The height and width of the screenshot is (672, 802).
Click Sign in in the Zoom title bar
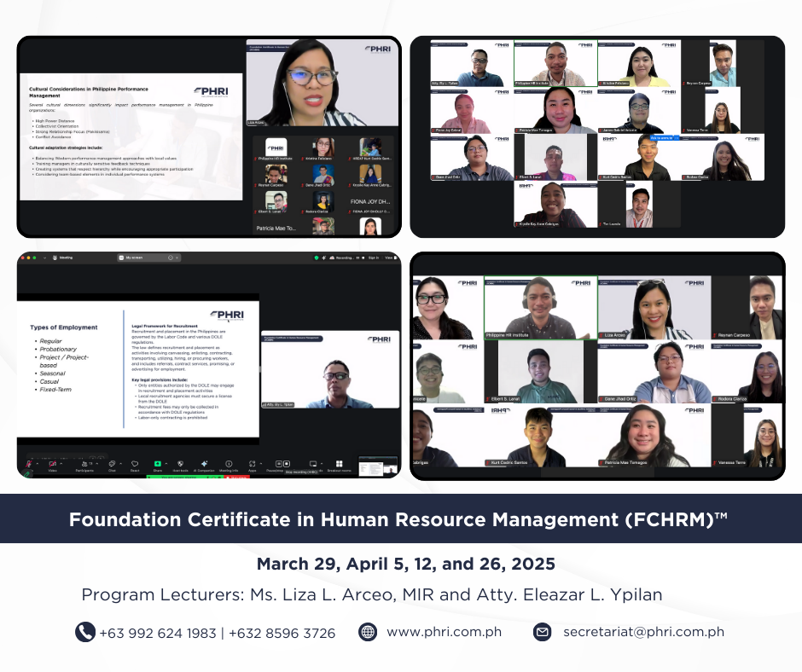374,258
